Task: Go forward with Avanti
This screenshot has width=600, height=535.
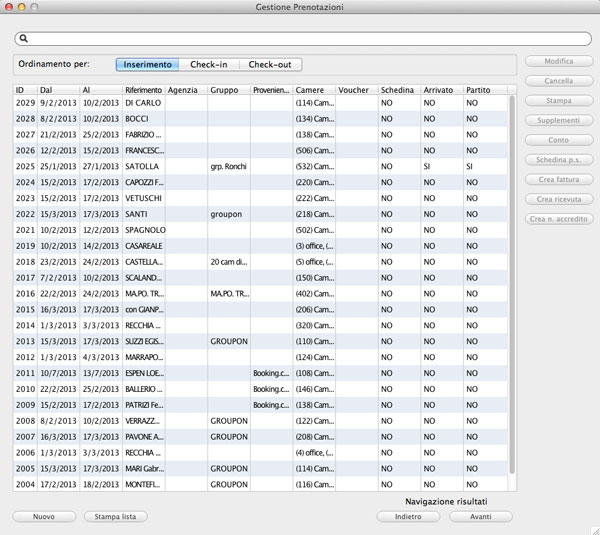Action: coord(481,517)
